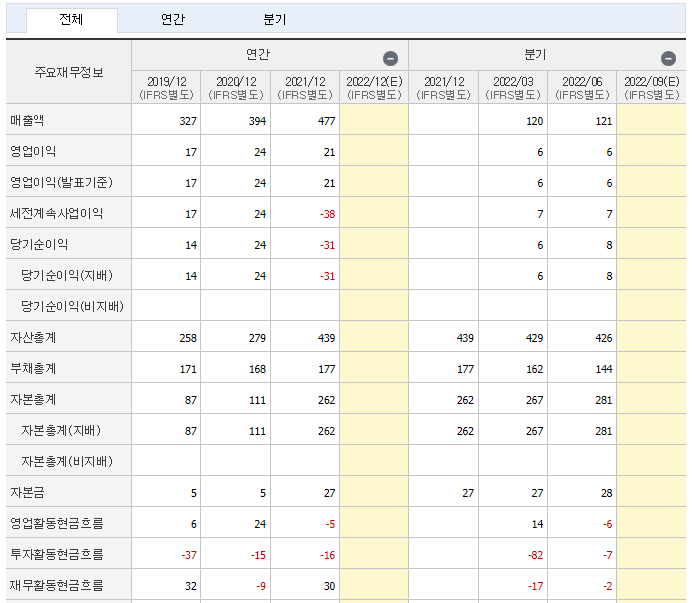This screenshot has height=603, width=692.
Task: Click the 부채총계 quarterly value 162
Action: (x=534, y=369)
